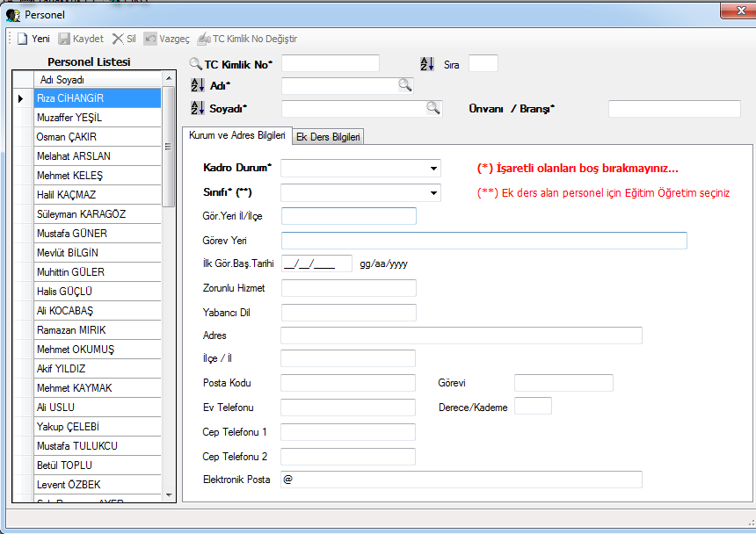The height and width of the screenshot is (534, 756).
Task: Click the magnifier icon beside TC Kimlik No
Action: point(195,64)
